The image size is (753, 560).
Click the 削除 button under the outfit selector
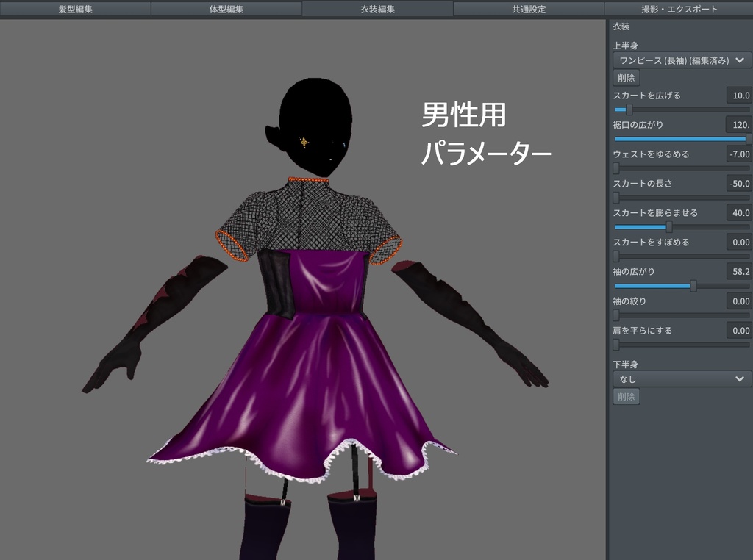point(625,79)
